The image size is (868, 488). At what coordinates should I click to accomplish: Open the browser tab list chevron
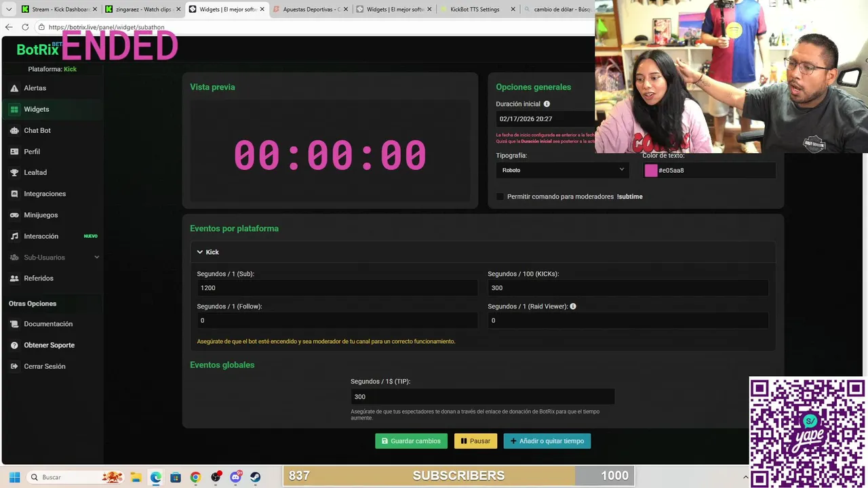[9, 9]
